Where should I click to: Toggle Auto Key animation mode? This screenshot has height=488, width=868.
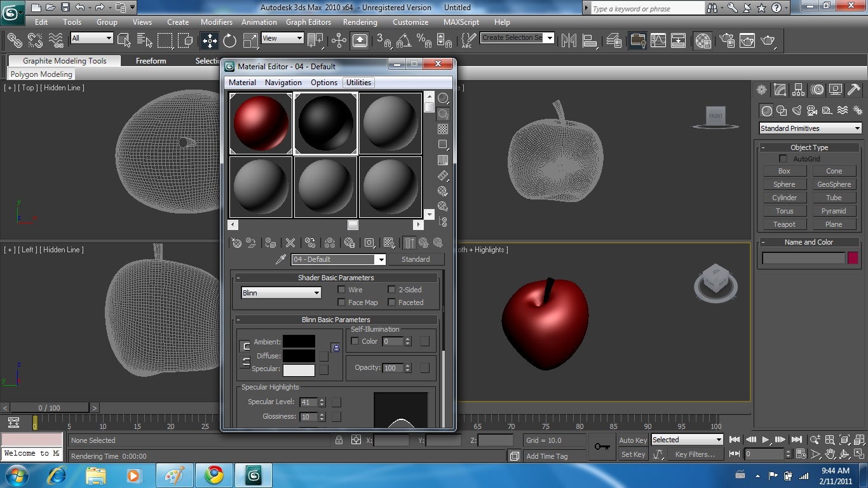(x=633, y=440)
